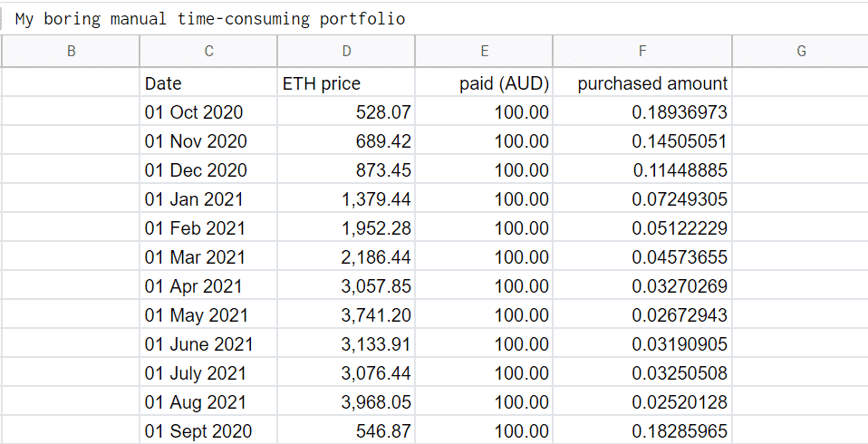Click the '01 Oct 2020' date cell

click(208, 112)
